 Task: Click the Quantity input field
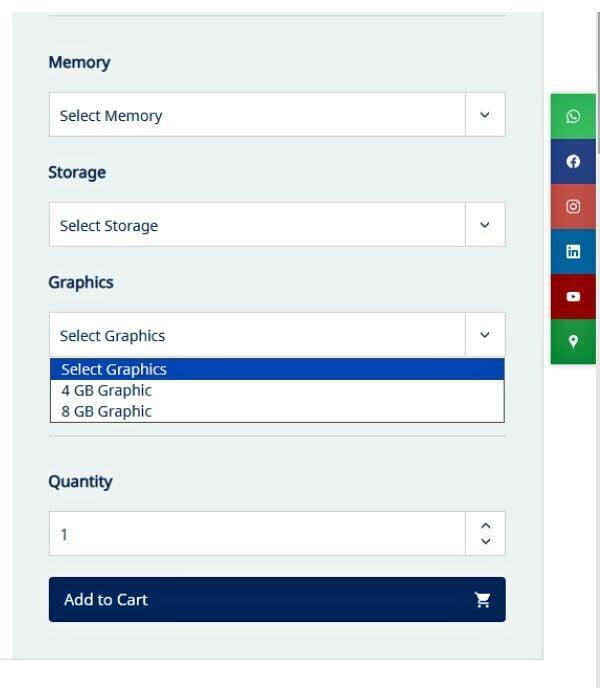[x=257, y=534]
